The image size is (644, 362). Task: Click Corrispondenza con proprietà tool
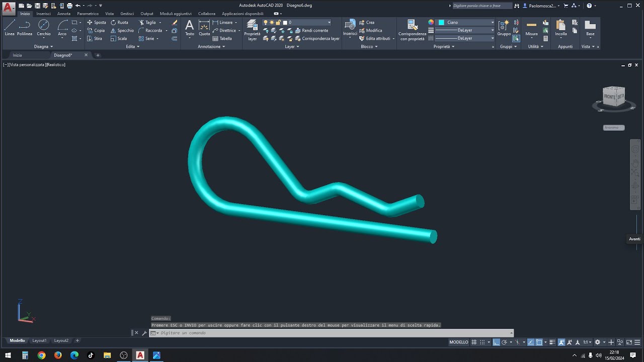click(x=412, y=30)
